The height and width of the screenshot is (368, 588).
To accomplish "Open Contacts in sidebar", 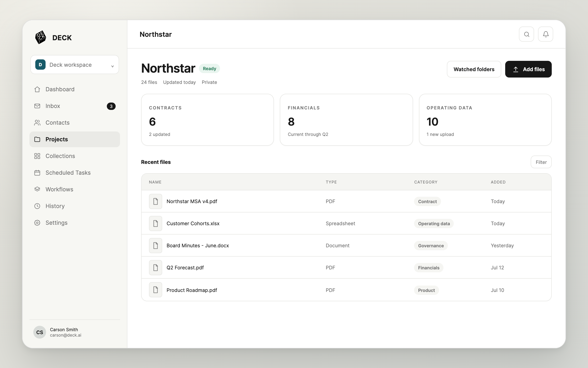I will click(75, 123).
